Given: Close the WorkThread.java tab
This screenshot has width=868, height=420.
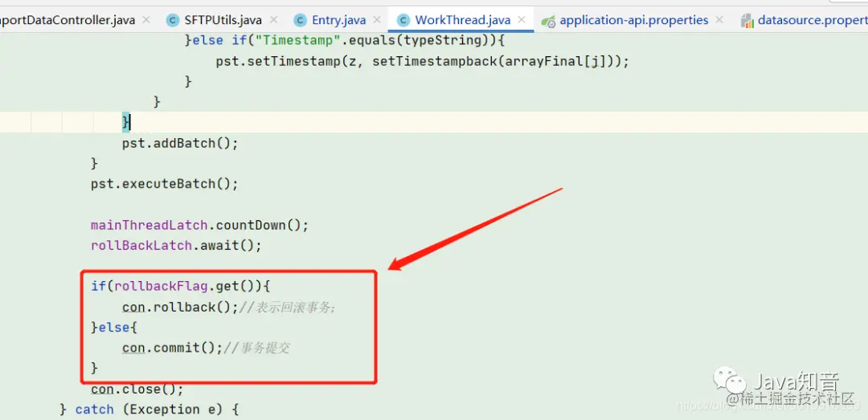Looking at the screenshot, I should click(x=522, y=20).
